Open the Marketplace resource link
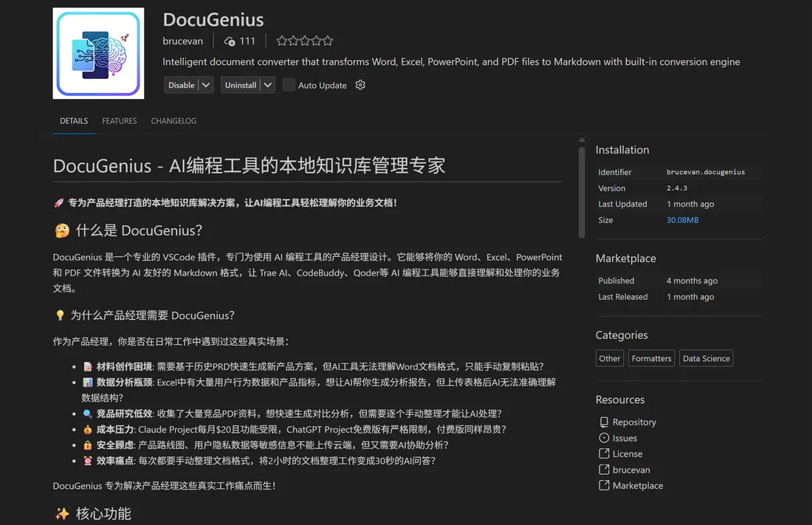This screenshot has width=812, height=525. (638, 485)
